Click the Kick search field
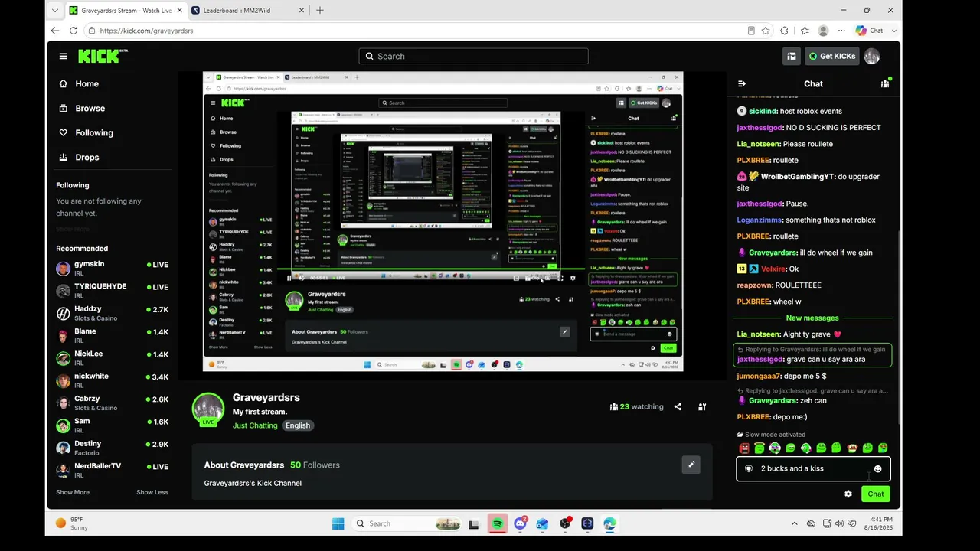The height and width of the screenshot is (551, 980). (x=473, y=56)
